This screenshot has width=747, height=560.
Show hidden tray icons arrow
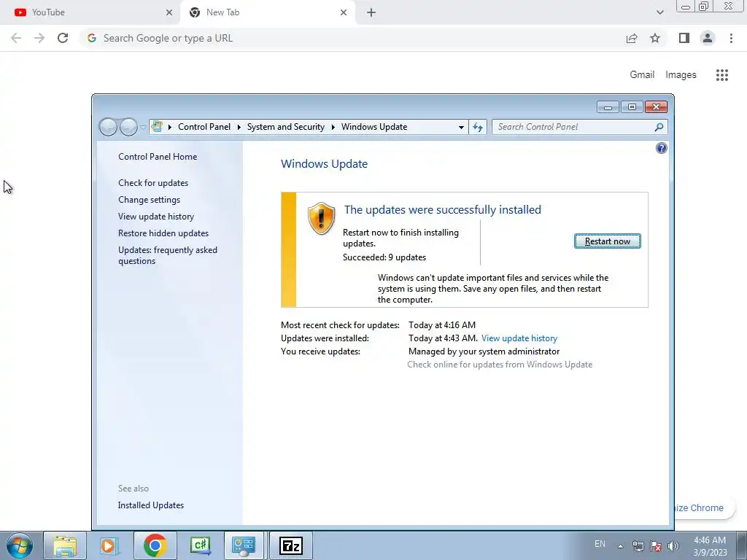[620, 546]
